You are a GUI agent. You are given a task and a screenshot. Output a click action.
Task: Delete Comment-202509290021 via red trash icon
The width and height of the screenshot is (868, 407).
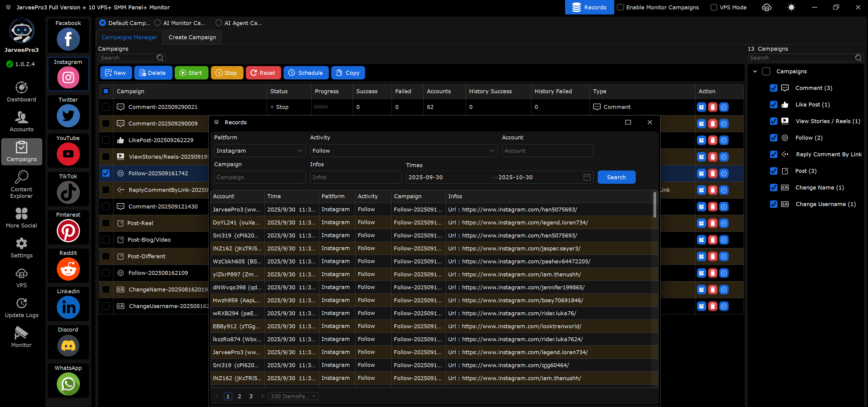712,107
